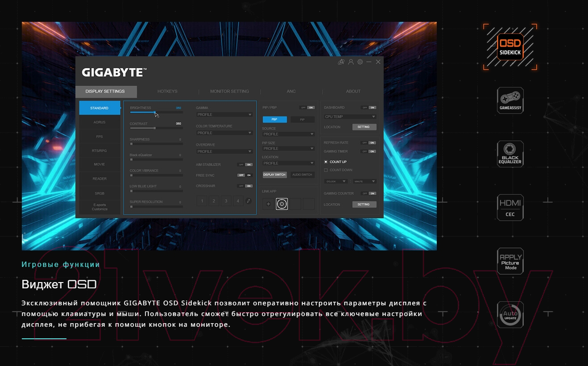
Task: Open the gear settings icon
Action: pos(360,62)
